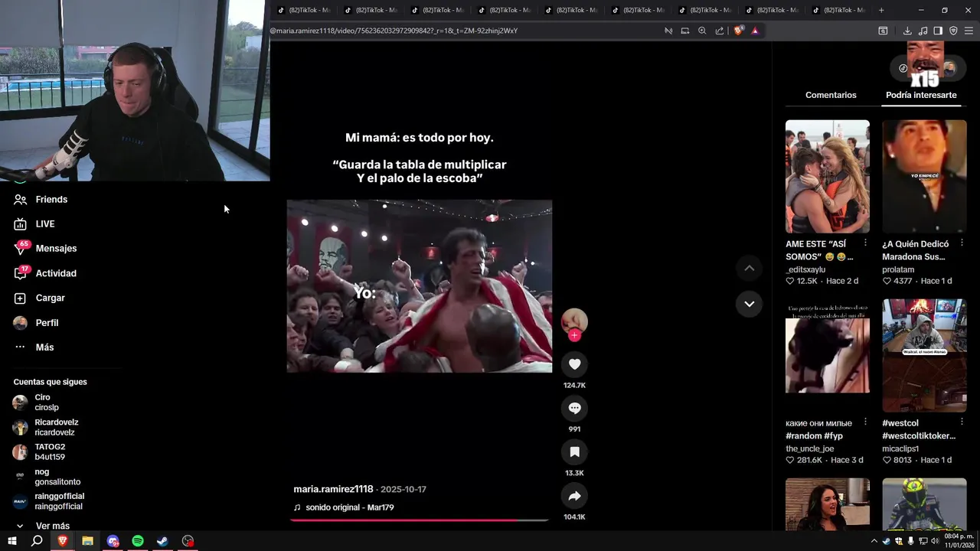The image size is (980, 551).
Task: Open Steam from the taskbar
Action: (162, 541)
